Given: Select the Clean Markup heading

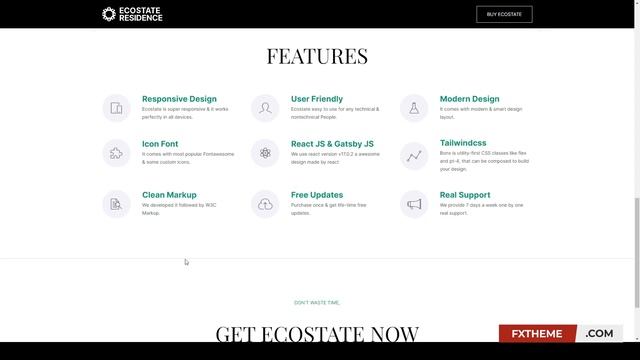Looking at the screenshot, I should [x=169, y=195].
